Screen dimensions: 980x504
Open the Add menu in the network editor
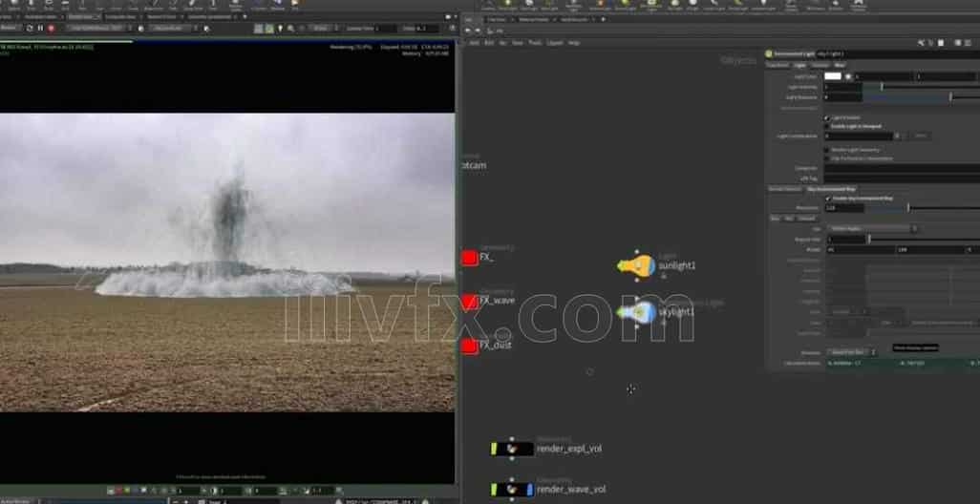(475, 42)
